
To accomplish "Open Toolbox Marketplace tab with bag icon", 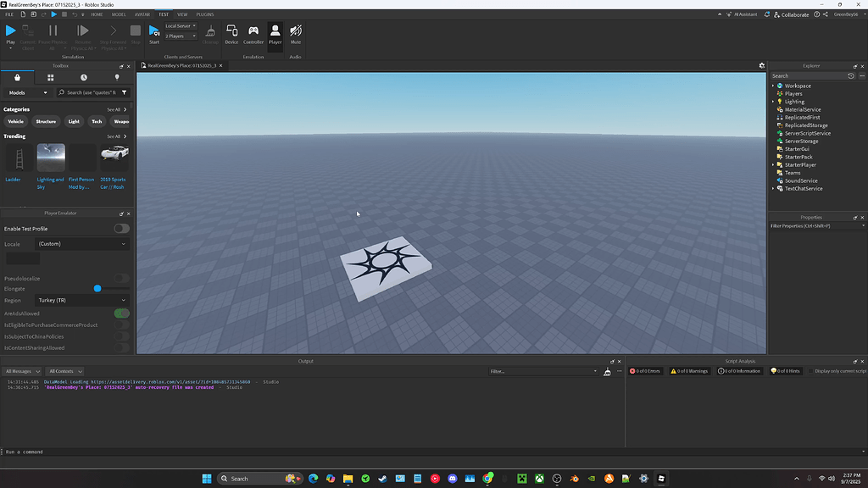I will pos(17,77).
